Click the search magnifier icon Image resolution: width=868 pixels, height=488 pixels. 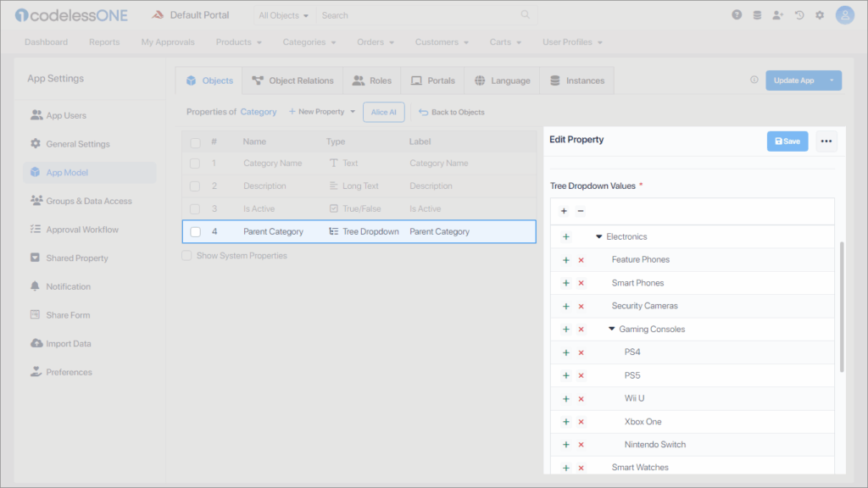click(525, 14)
